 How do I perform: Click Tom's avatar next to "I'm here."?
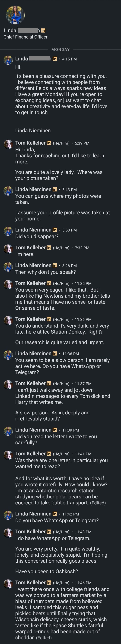pos(8,249)
